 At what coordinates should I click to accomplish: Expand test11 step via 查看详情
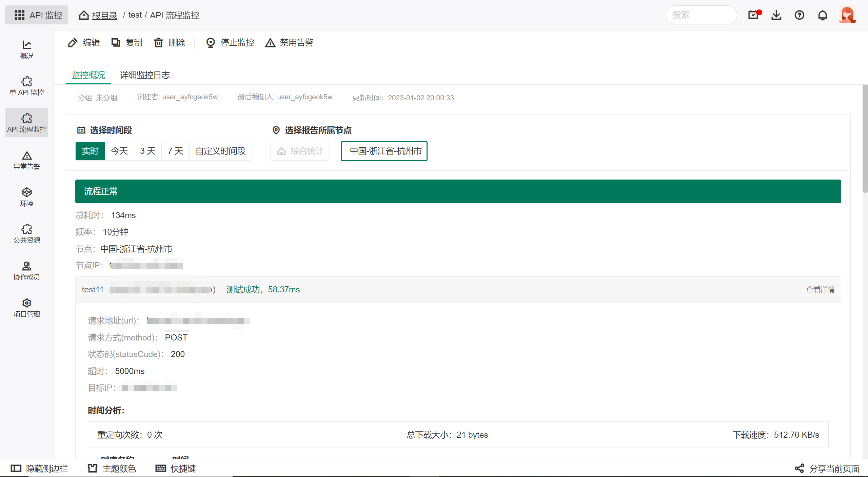click(x=820, y=290)
